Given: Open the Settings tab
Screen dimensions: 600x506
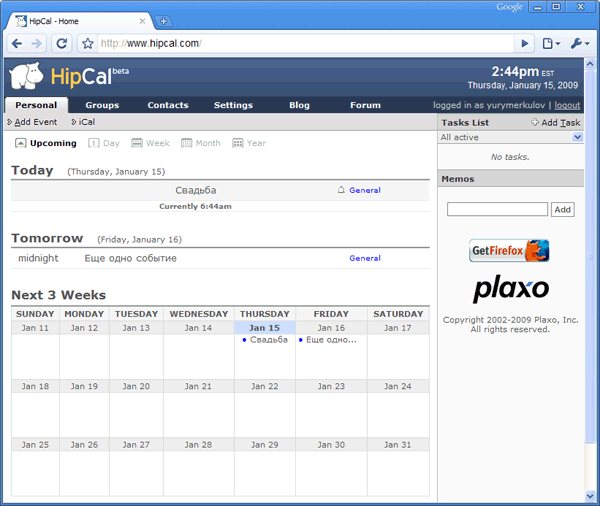Looking at the screenshot, I should pyautogui.click(x=233, y=105).
